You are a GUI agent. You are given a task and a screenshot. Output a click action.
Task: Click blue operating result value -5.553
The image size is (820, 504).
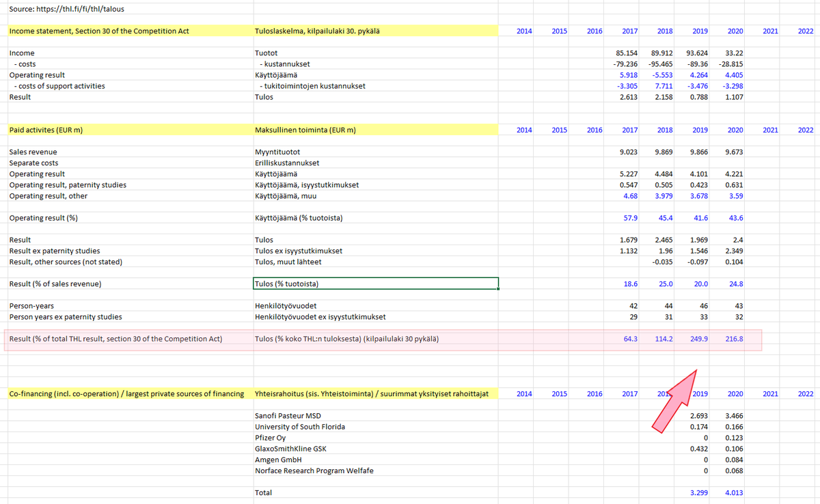coord(662,75)
